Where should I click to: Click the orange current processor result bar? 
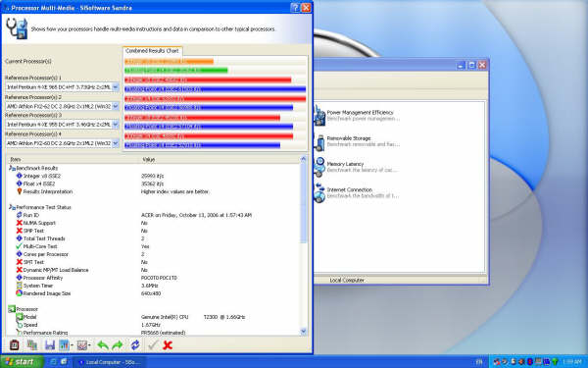click(x=170, y=62)
